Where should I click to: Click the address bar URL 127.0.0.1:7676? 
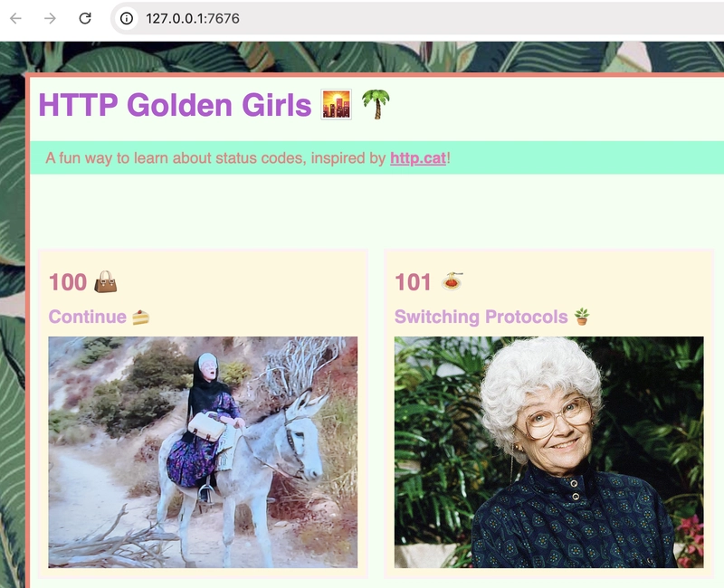point(193,18)
